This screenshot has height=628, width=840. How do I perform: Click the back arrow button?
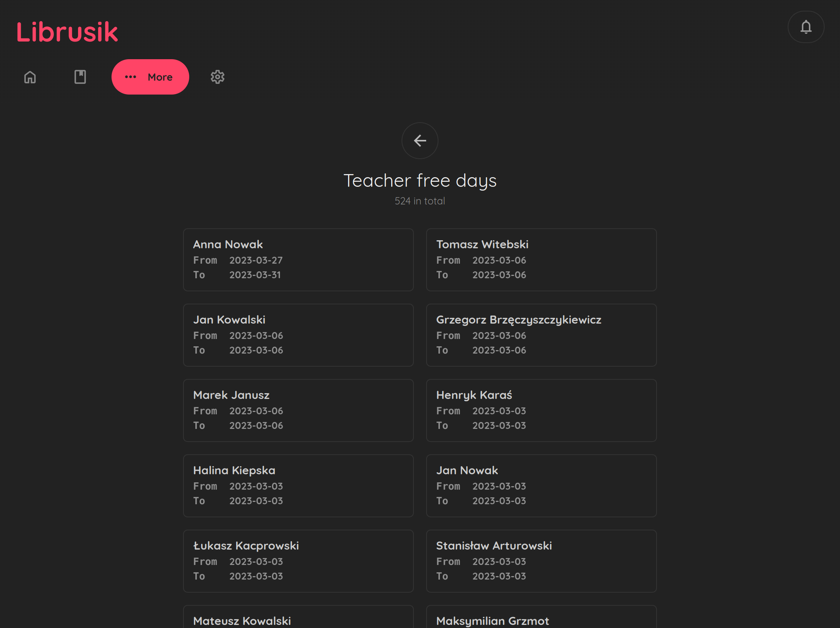(420, 141)
